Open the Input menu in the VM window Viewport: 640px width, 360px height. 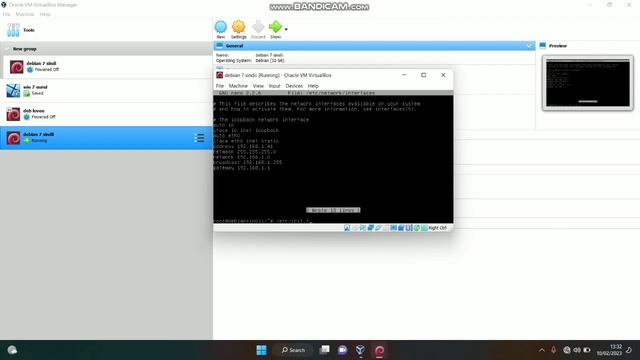(x=274, y=86)
